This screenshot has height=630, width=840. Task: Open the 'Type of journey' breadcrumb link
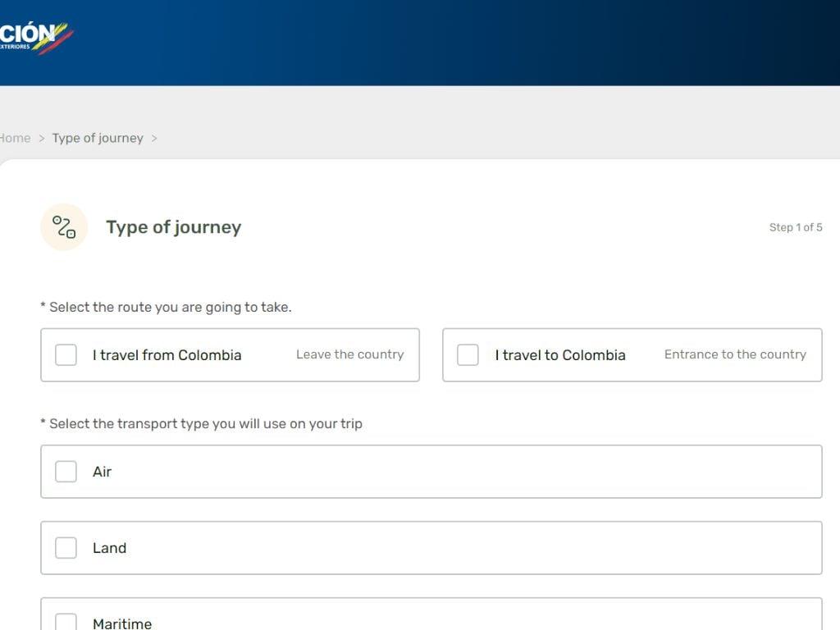point(98,138)
